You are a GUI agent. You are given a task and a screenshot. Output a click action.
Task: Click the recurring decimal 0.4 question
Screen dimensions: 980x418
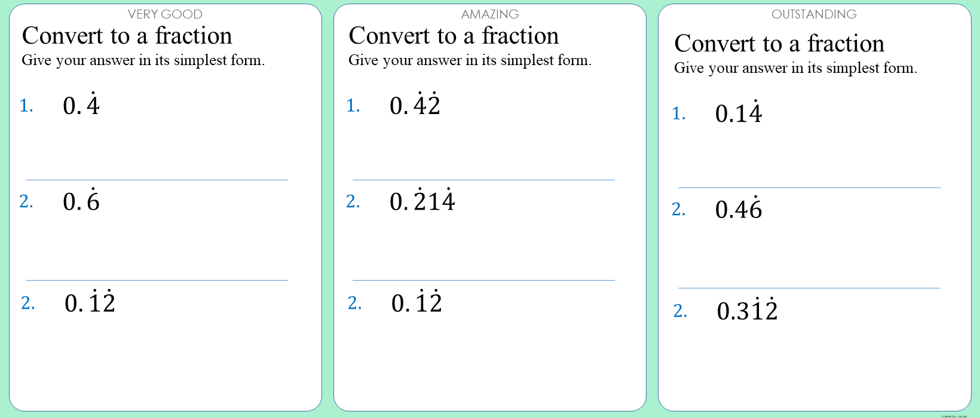[81, 106]
